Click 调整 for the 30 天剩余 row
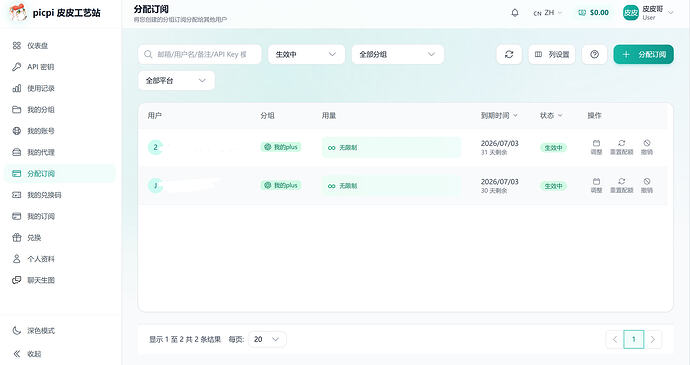The height and width of the screenshot is (365, 690). [x=596, y=186]
